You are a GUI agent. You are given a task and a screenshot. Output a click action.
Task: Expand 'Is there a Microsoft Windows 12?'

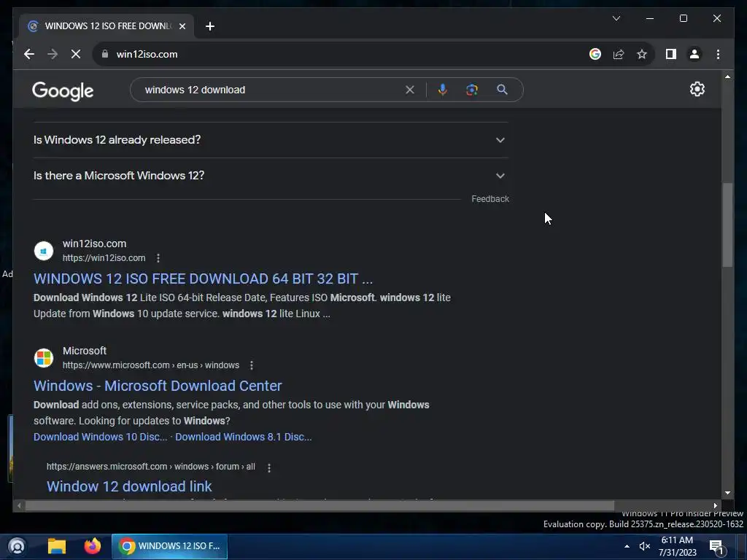(271, 176)
